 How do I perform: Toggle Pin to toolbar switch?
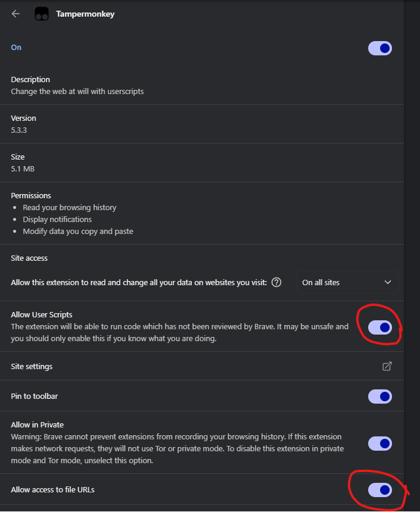[379, 396]
